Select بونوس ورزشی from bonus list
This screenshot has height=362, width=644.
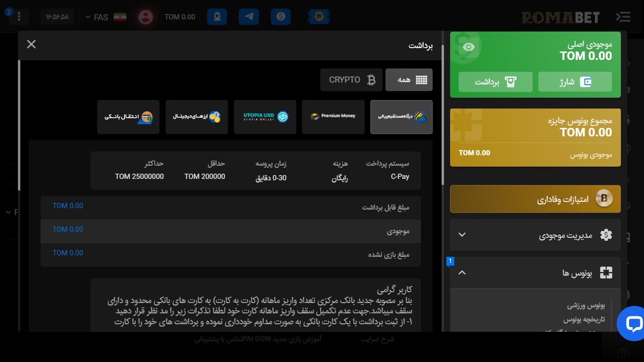point(585,306)
